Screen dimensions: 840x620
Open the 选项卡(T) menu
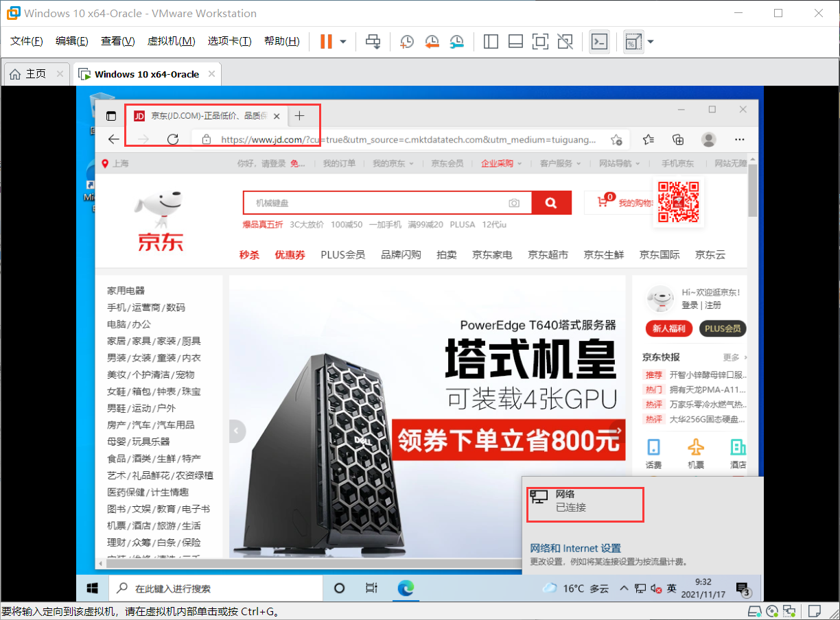pos(230,41)
